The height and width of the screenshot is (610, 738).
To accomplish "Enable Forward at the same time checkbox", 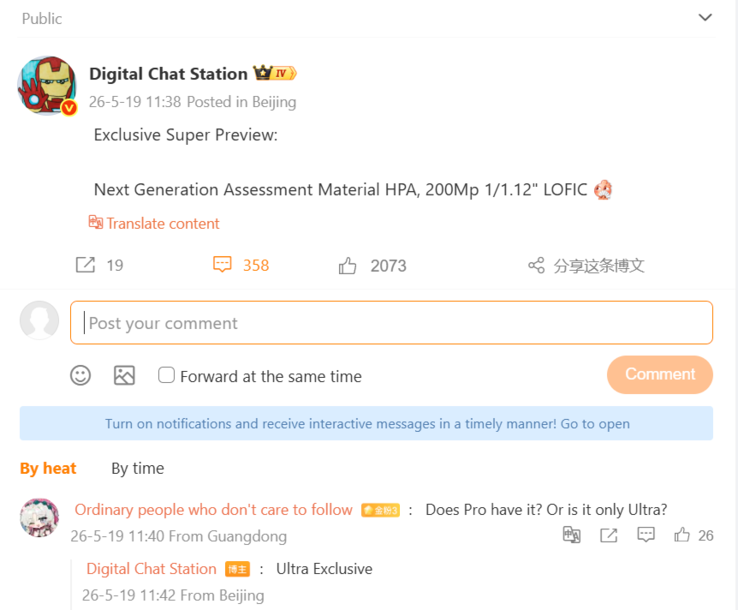I will [166, 375].
